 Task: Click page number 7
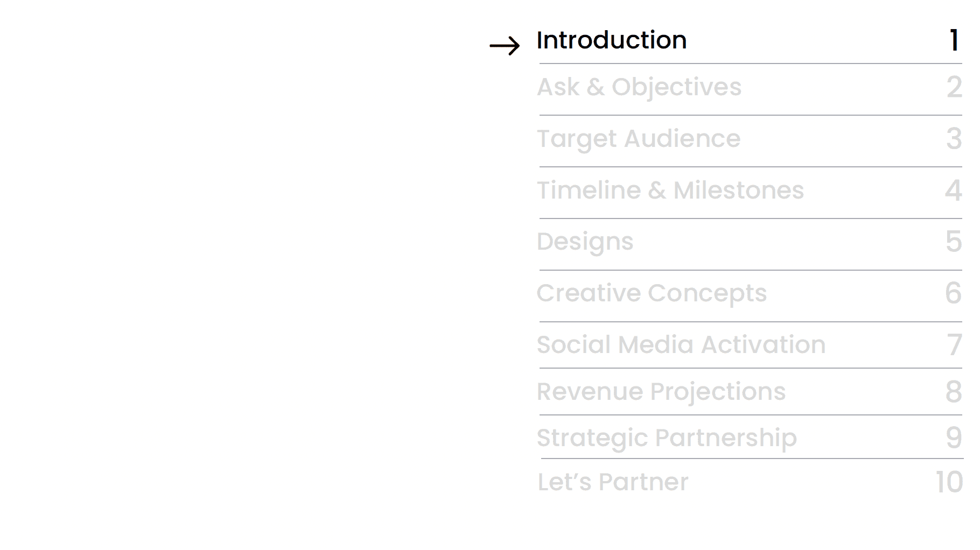955,345
